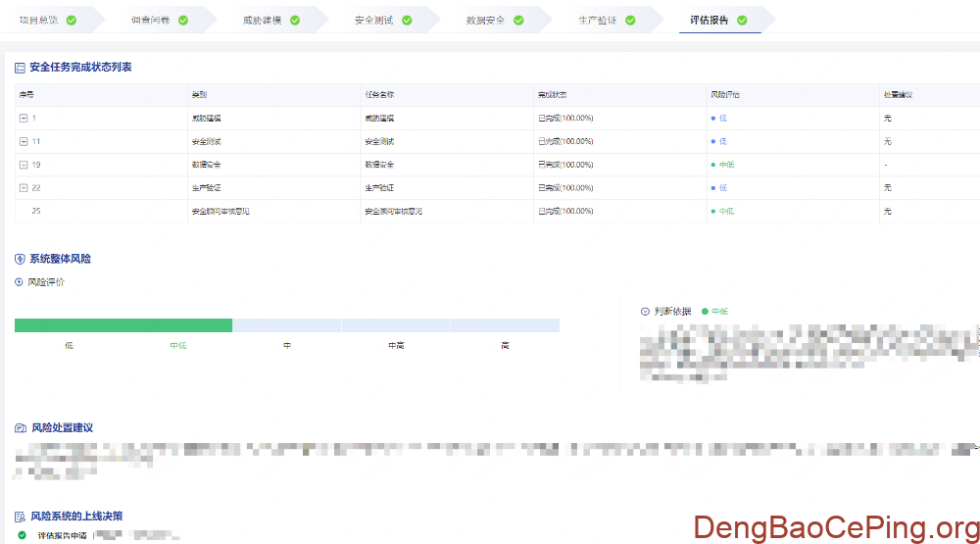The image size is (980, 544).
Task: Collapse row 1 威胁建模 with its toggle
Action: (24, 119)
